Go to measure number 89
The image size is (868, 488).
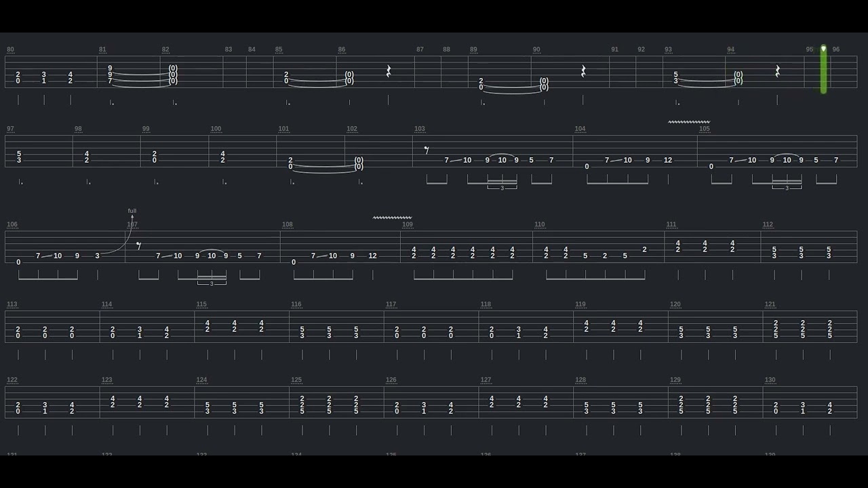(x=473, y=49)
